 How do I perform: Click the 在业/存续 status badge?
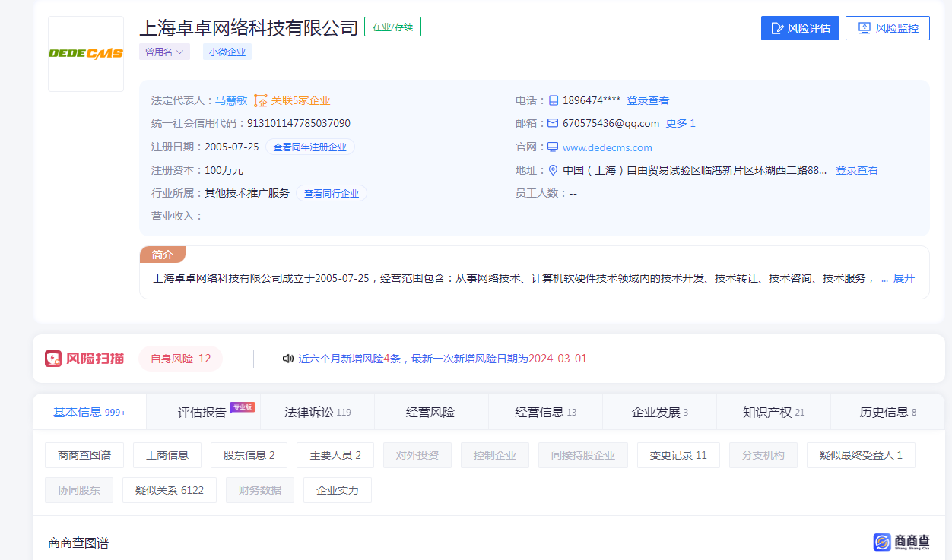(x=392, y=27)
